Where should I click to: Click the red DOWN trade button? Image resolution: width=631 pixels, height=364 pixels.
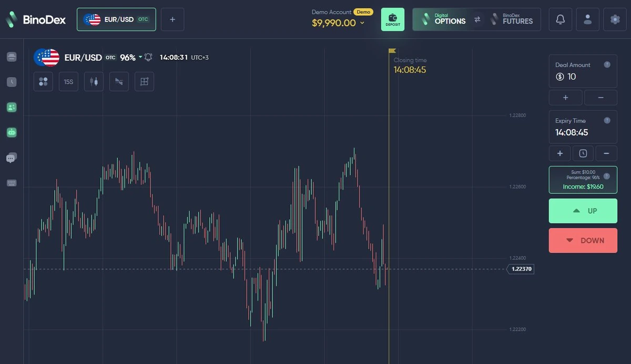tap(583, 240)
